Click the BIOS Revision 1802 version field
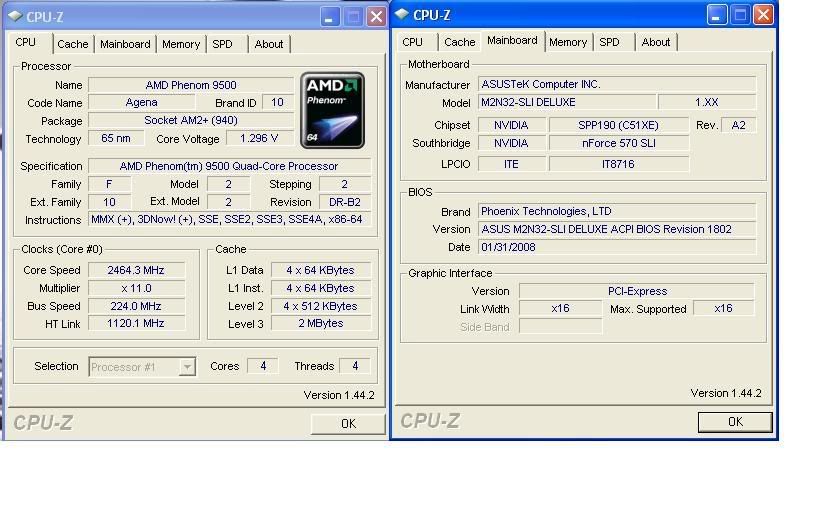 point(617,229)
